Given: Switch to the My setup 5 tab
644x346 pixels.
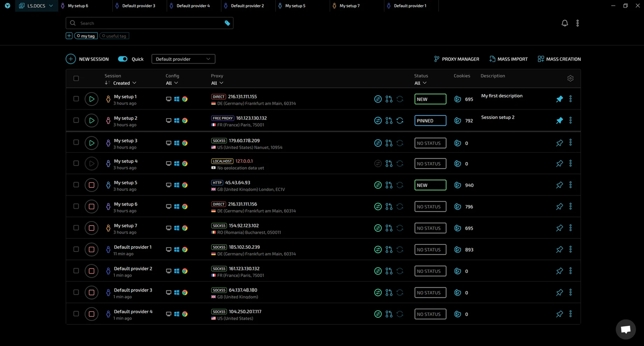Looking at the screenshot, I should 295,6.
